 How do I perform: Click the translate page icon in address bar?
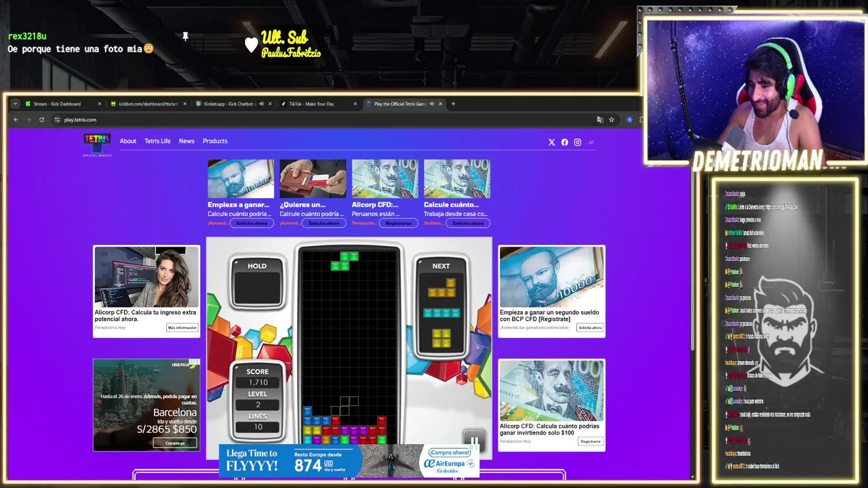pos(599,120)
